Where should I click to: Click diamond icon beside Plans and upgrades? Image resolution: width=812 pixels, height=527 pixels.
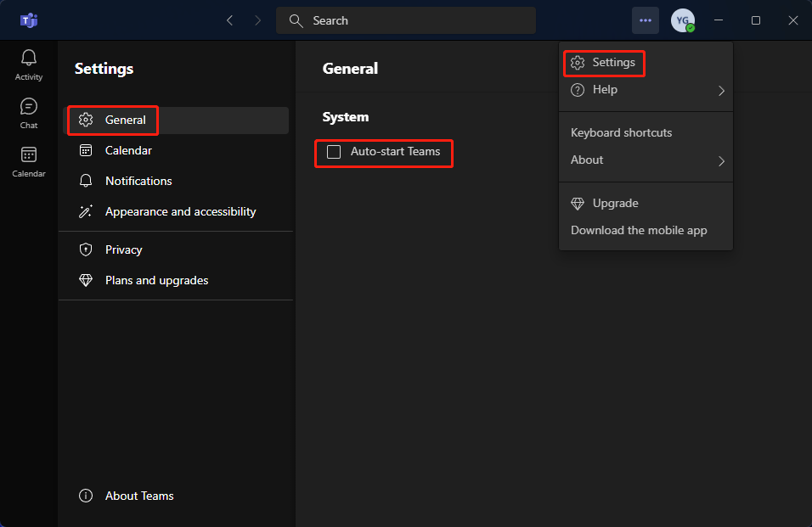click(x=86, y=280)
